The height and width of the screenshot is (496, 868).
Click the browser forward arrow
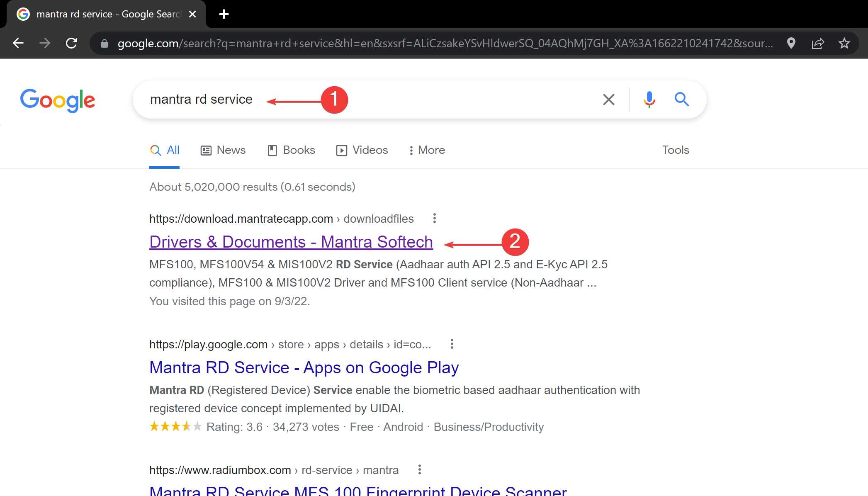coord(45,43)
